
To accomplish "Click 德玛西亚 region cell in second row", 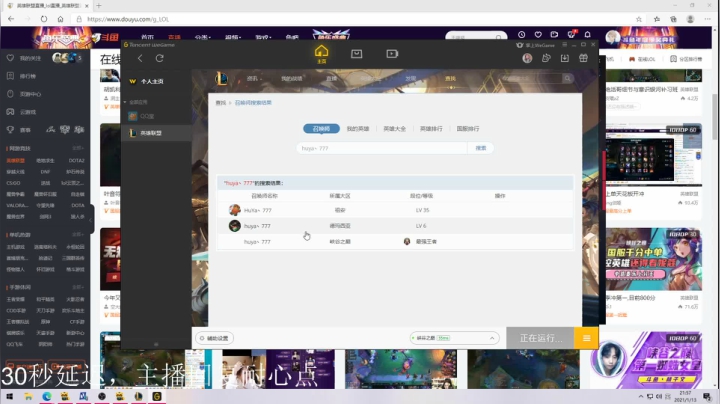I will [x=340, y=226].
